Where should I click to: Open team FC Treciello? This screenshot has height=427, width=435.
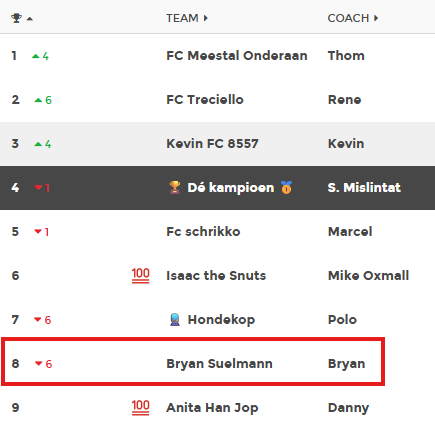[x=205, y=100]
